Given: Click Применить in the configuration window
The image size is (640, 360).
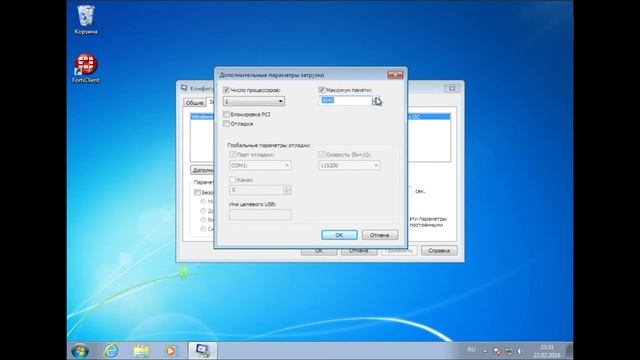Looking at the screenshot, I should pyautogui.click(x=399, y=251).
